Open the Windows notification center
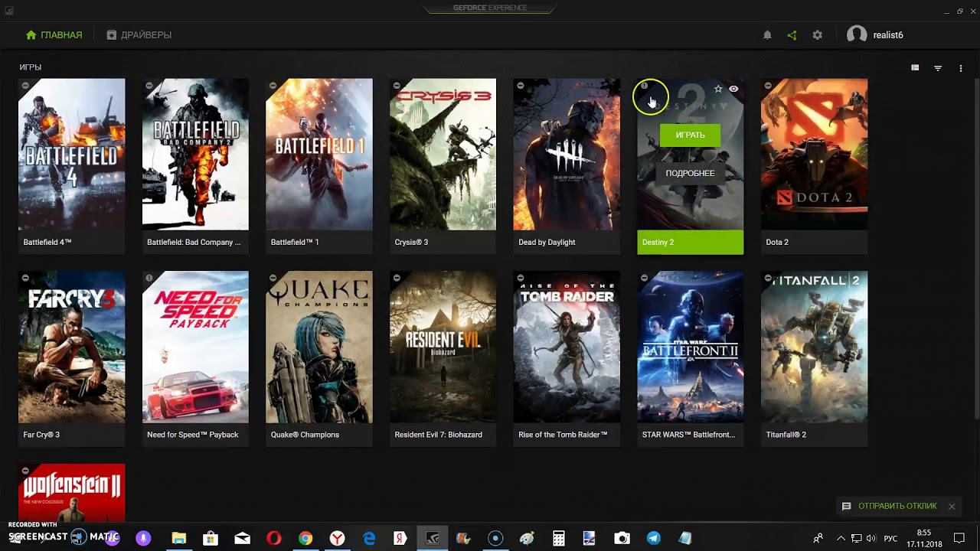980x551 pixels. pyautogui.click(x=959, y=539)
